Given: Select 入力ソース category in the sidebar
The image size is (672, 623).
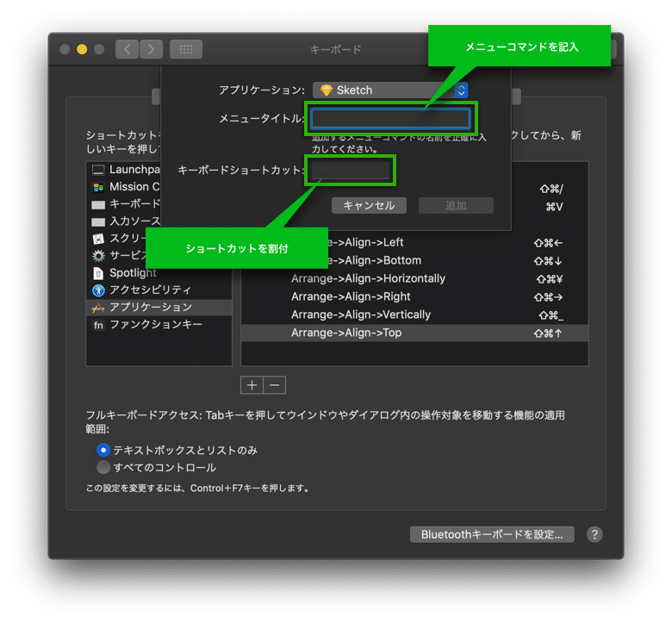Looking at the screenshot, I should [x=125, y=221].
